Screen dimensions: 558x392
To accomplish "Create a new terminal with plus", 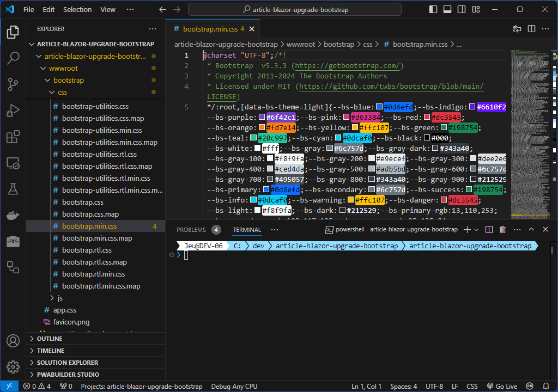I will coord(467,229).
